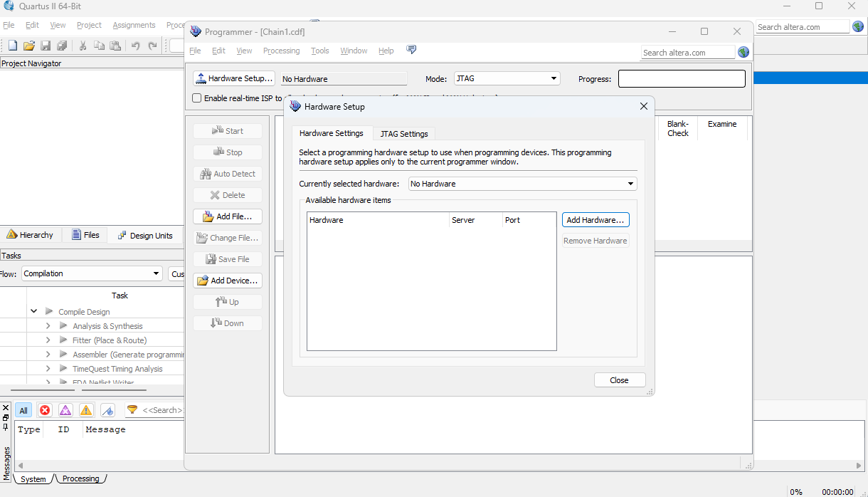Toggle the purple critical warning filter

tap(65, 410)
